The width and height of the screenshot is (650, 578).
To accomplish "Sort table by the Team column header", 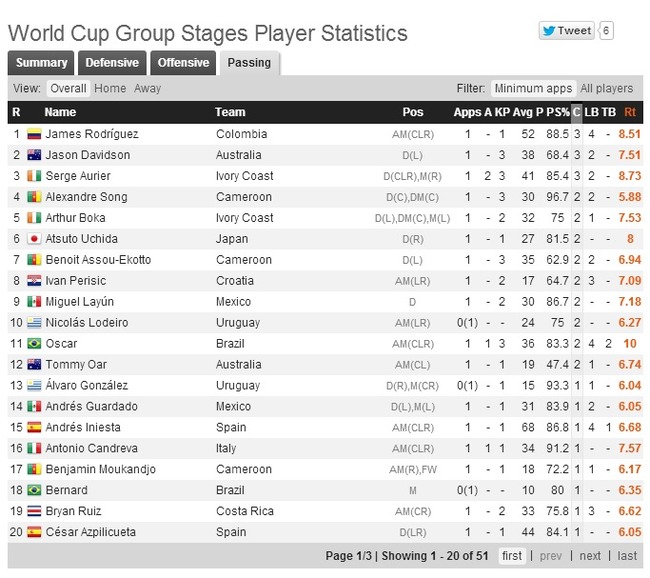I will coord(230,112).
